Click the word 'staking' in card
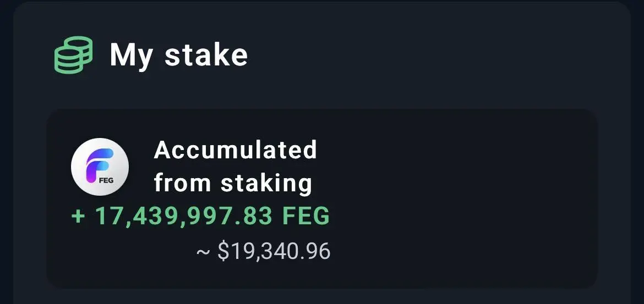Screen dimensions: 644x304 [266, 184]
